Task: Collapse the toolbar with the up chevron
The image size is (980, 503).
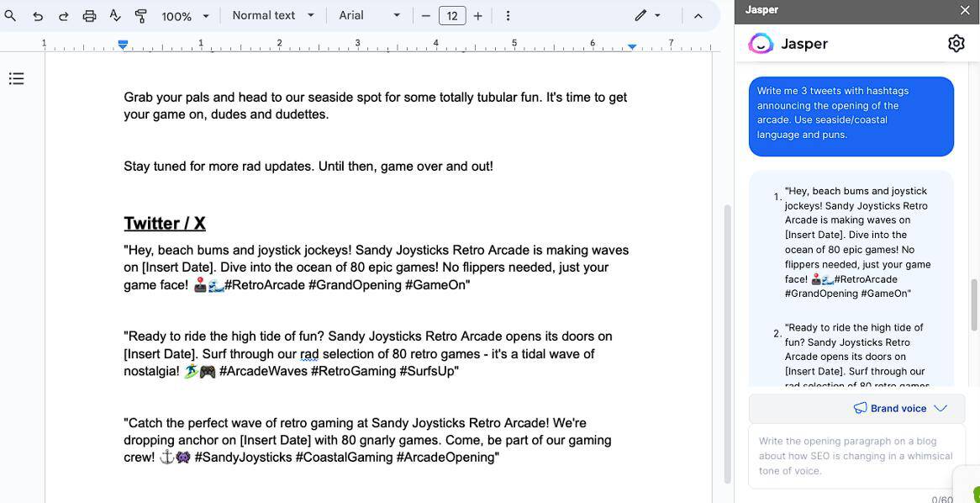Action: [x=698, y=16]
